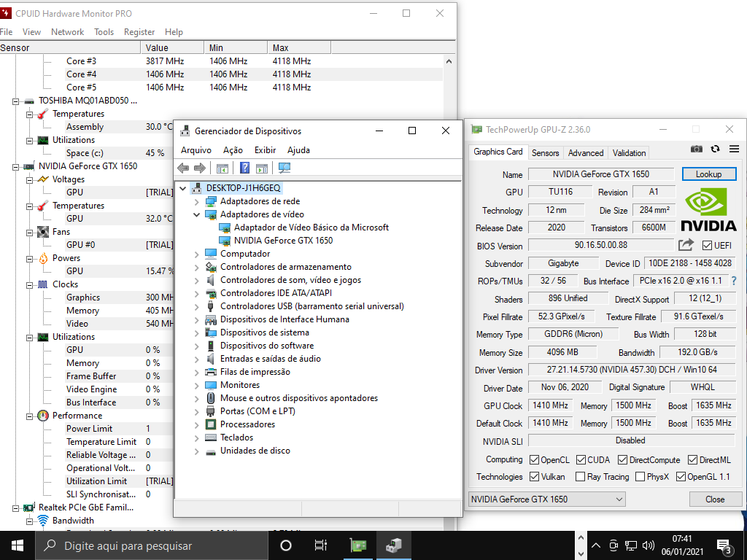Screen dimensions: 747x560
Task: Show hidden tray icons chevron
Action: 596,545
